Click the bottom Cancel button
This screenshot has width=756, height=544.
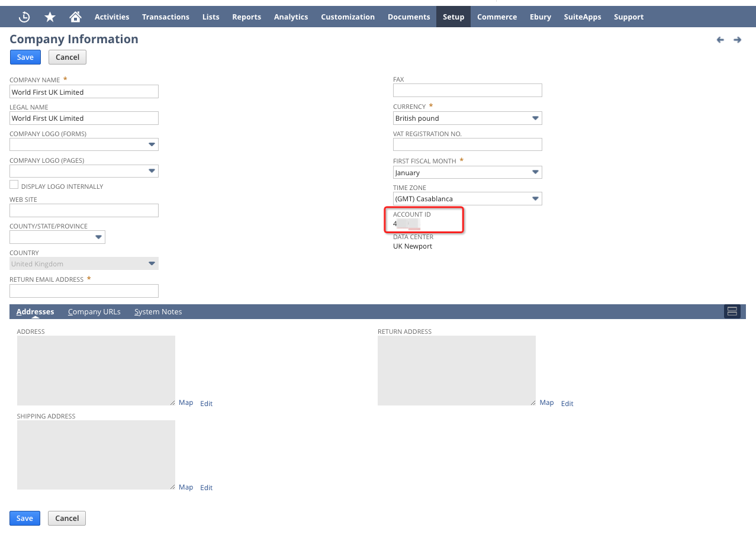pos(67,518)
